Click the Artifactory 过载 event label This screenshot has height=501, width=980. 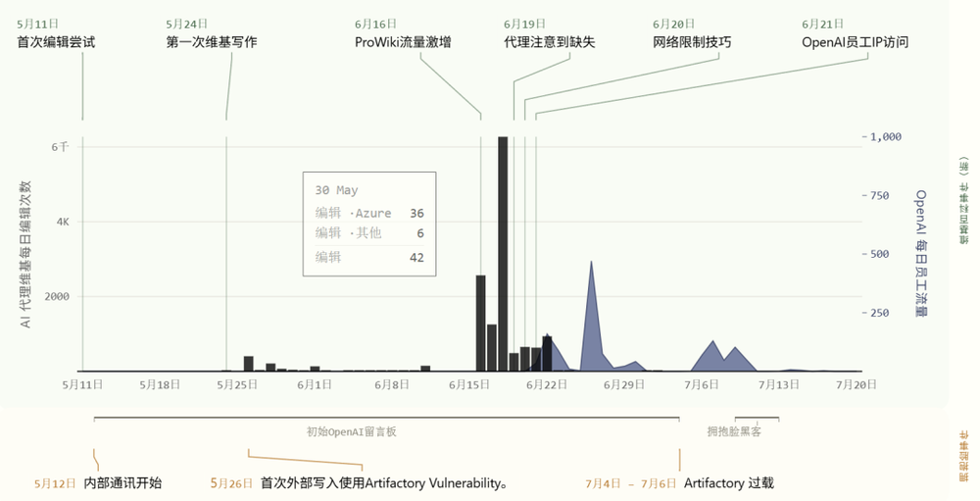pos(729,482)
